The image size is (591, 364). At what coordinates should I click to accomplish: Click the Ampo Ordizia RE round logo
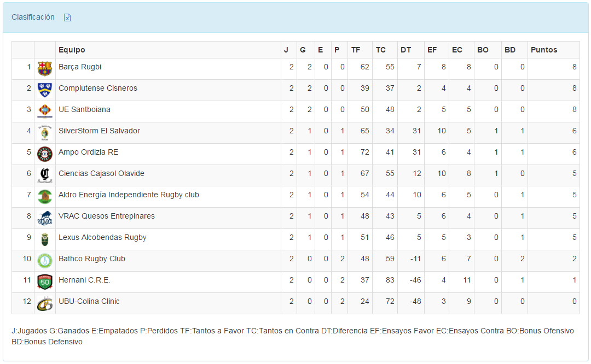(x=44, y=154)
